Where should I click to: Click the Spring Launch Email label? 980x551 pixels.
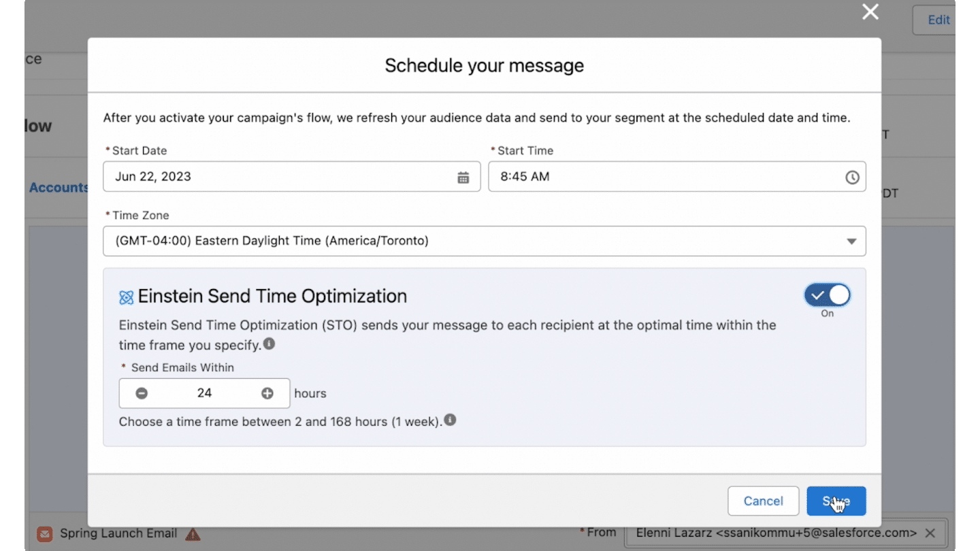118,533
